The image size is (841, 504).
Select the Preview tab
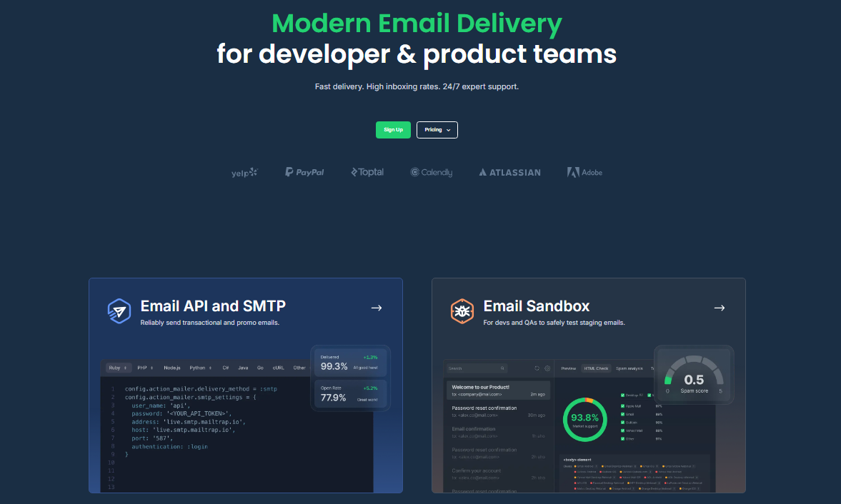click(x=569, y=368)
